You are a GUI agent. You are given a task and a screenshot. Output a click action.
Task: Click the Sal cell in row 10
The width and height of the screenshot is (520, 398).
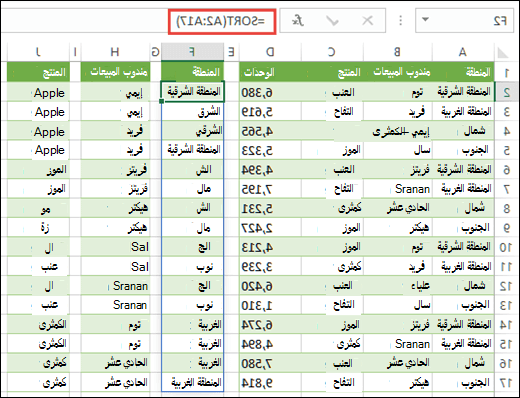point(115,247)
